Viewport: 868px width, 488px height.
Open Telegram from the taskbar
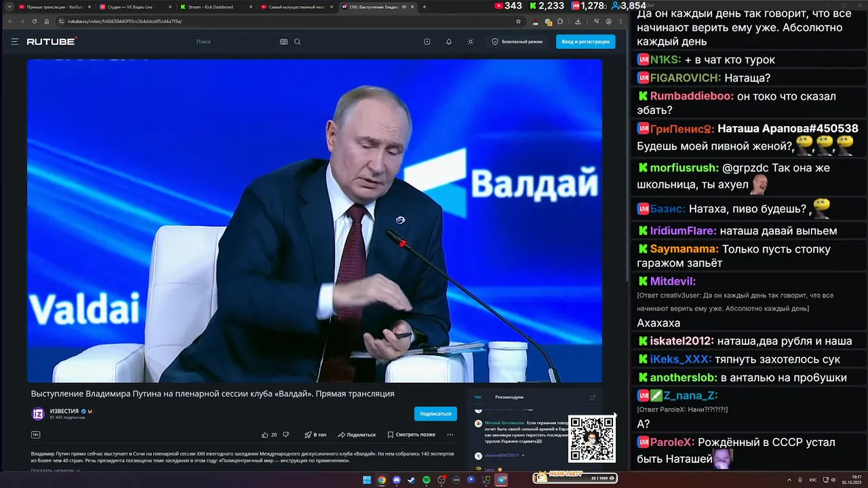[501, 480]
